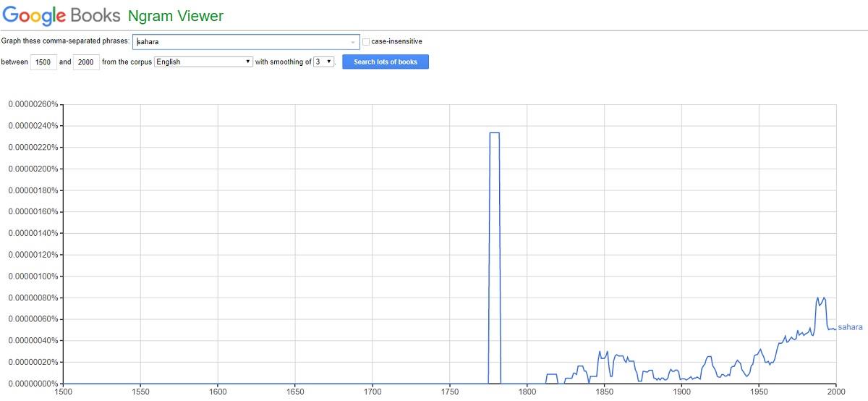The height and width of the screenshot is (401, 868).
Task: Click the 0.00000100% y-axis label
Action: (x=33, y=277)
